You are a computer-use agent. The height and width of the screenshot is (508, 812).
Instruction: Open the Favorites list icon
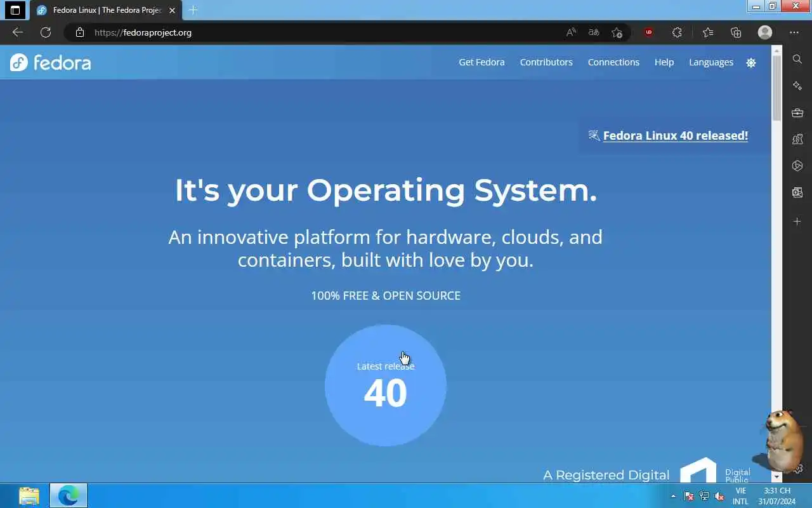coord(708,32)
